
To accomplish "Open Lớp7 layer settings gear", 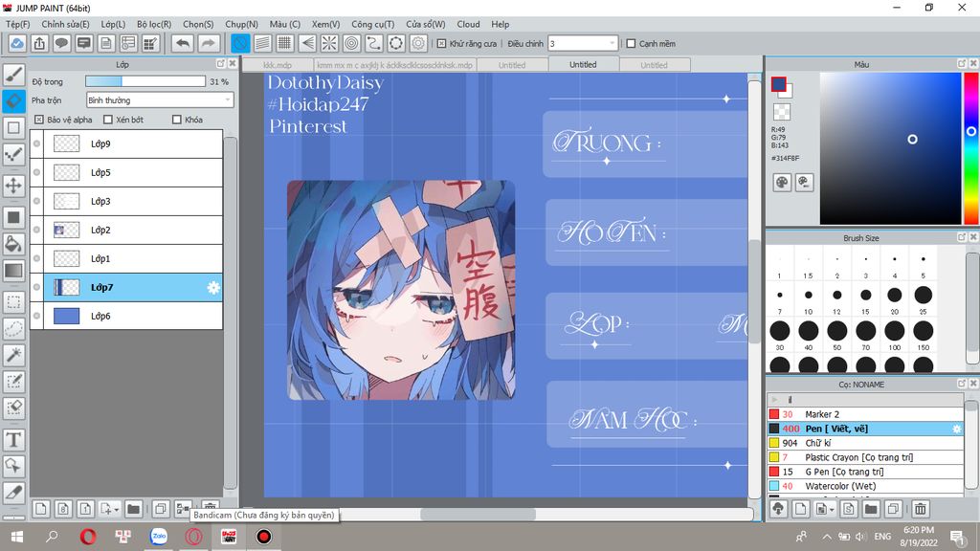I will 213,287.
